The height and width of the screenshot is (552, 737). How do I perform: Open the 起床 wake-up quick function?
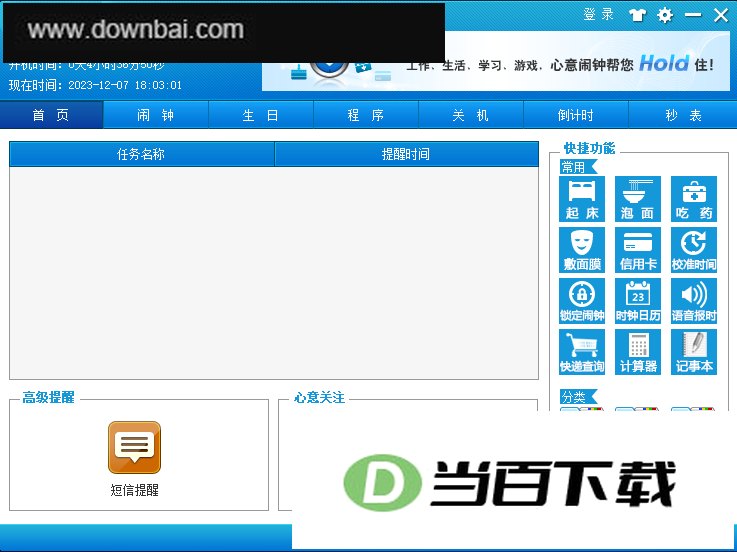click(x=582, y=199)
